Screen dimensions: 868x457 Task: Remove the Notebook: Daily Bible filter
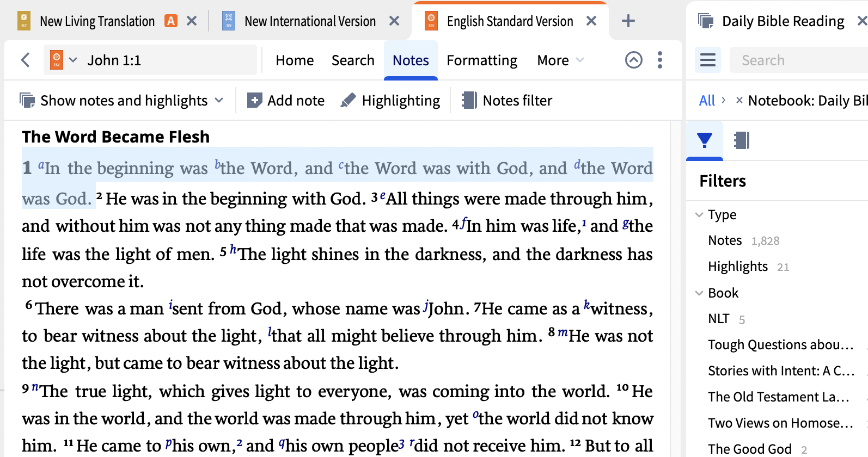[739, 100]
